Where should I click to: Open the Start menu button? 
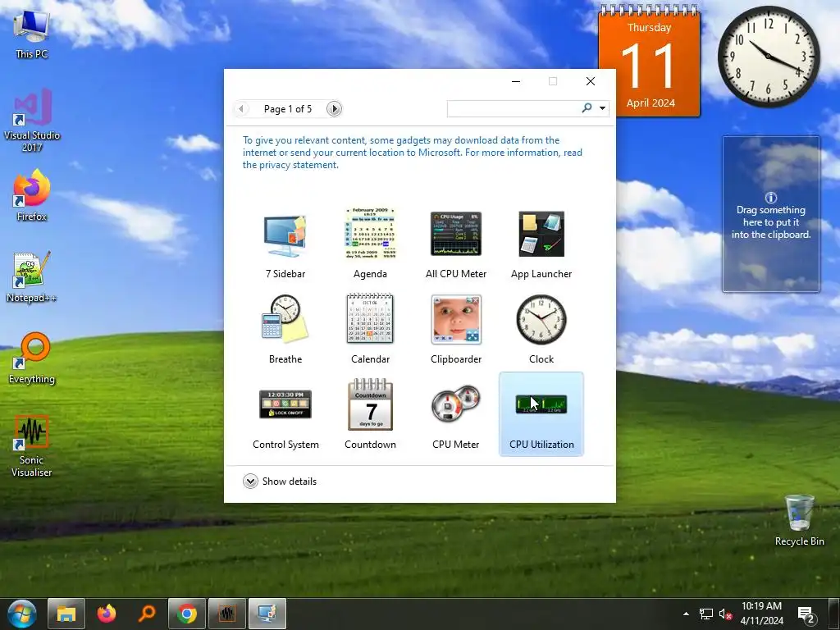tap(22, 614)
